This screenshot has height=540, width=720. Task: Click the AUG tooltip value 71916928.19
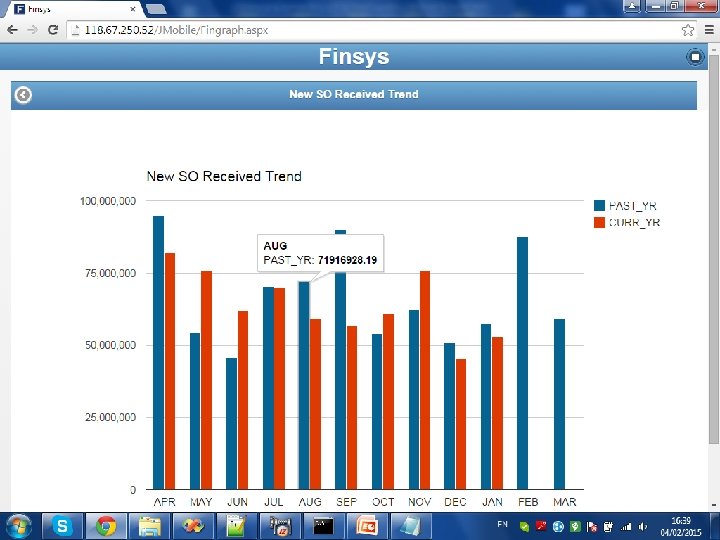coord(347,260)
